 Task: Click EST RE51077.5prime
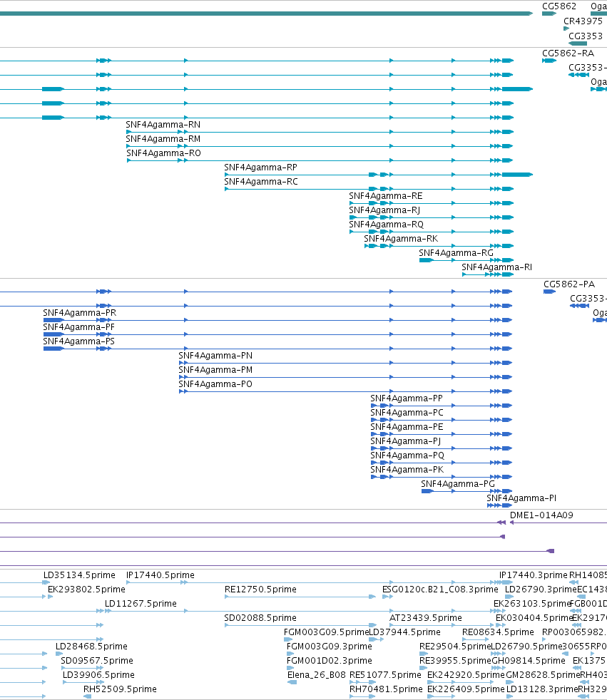pyautogui.click(x=385, y=676)
